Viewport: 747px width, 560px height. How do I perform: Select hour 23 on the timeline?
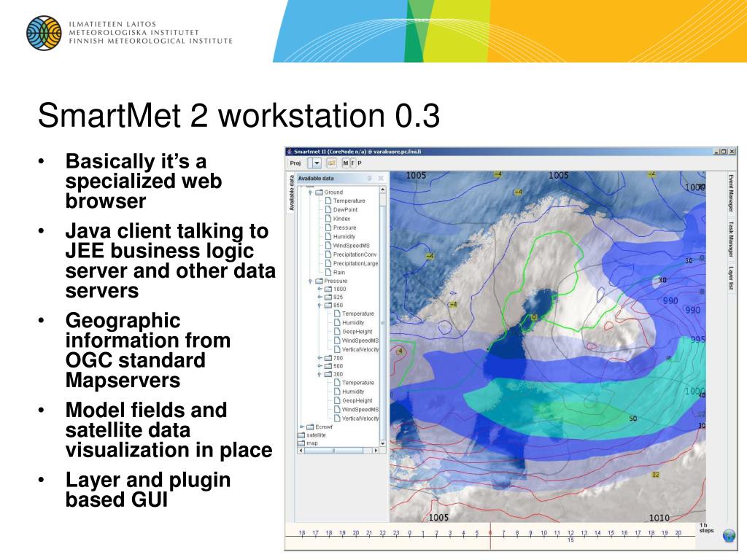click(x=396, y=533)
